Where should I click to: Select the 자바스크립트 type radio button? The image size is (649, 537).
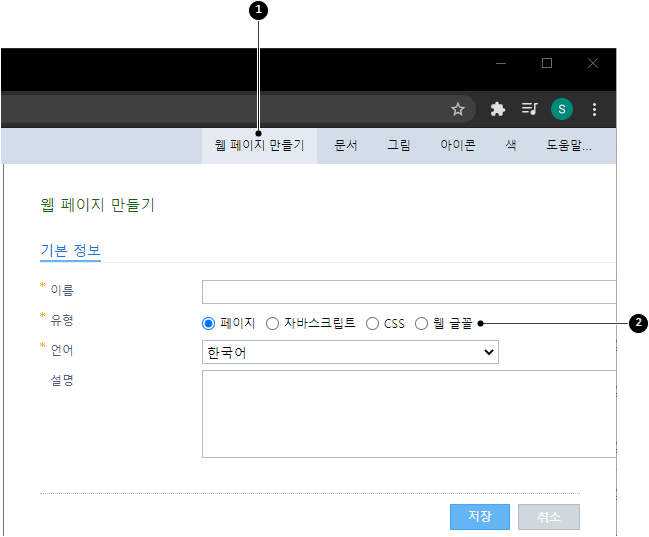[x=272, y=323]
